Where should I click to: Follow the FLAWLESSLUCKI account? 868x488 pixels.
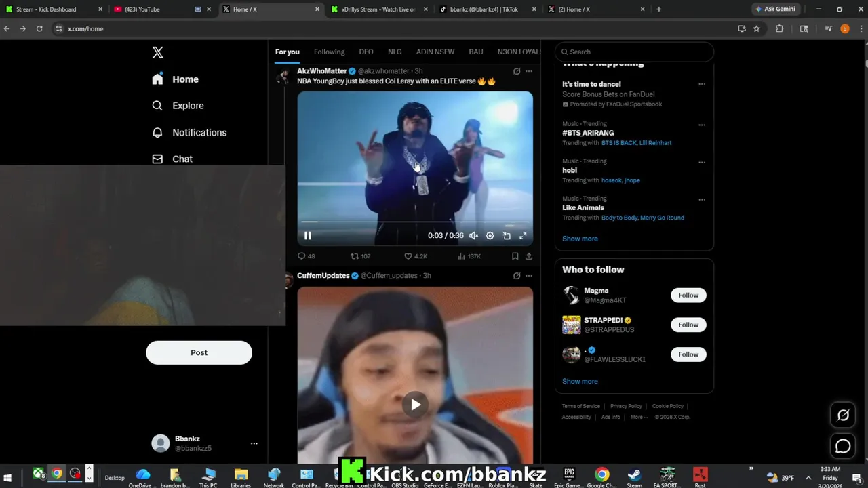click(688, 354)
